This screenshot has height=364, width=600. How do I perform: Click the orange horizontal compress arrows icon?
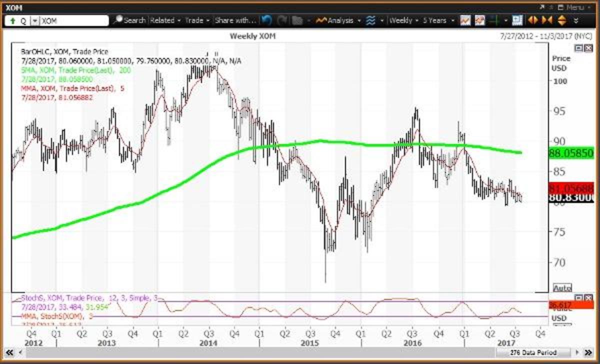(x=546, y=20)
